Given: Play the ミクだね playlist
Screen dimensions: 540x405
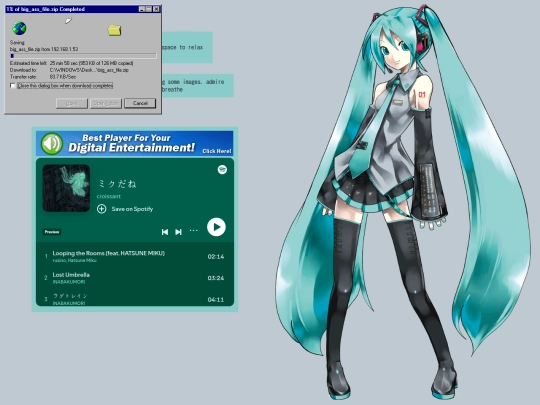Looking at the screenshot, I should click(216, 227).
